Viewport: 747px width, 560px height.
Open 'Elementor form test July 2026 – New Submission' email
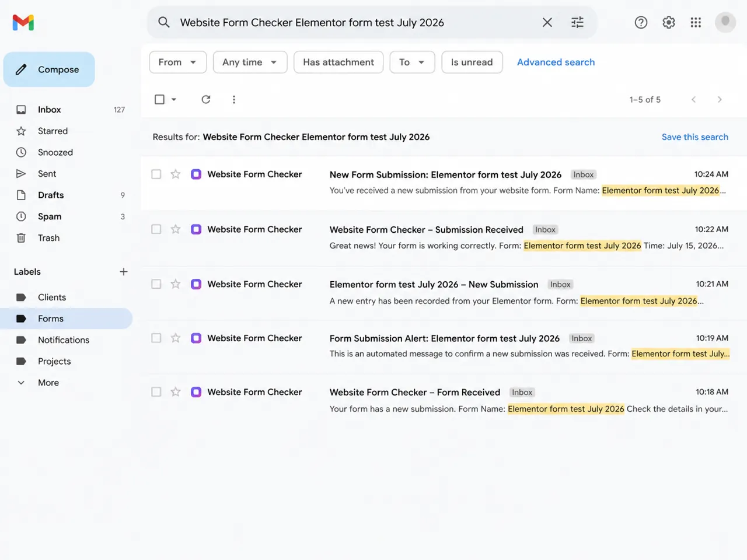coord(444,292)
